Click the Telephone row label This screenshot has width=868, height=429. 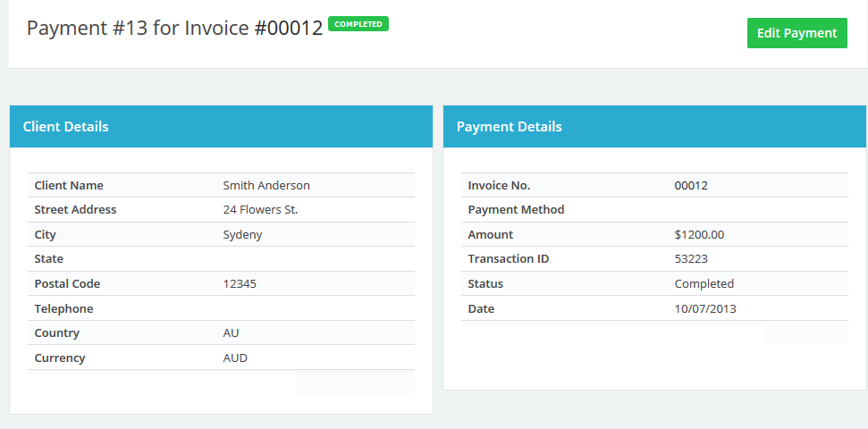point(63,309)
